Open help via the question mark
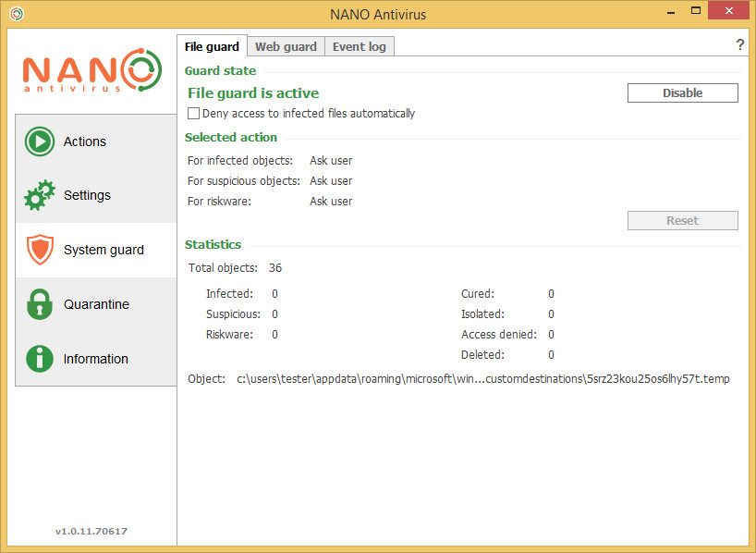The image size is (756, 553). click(740, 45)
